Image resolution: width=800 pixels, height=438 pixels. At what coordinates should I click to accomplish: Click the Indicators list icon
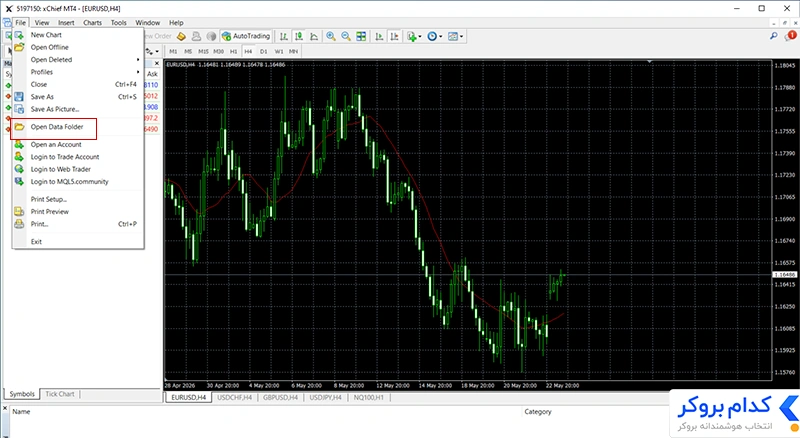pyautogui.click(x=411, y=36)
